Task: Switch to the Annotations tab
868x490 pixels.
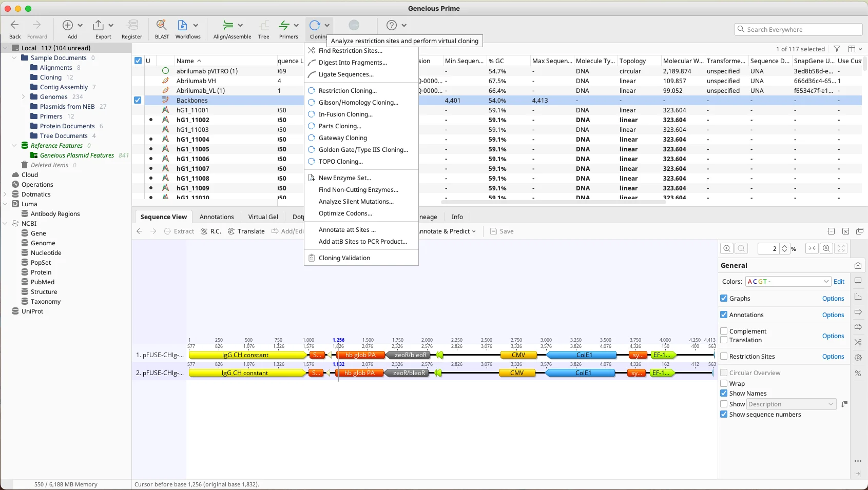Action: (217, 217)
